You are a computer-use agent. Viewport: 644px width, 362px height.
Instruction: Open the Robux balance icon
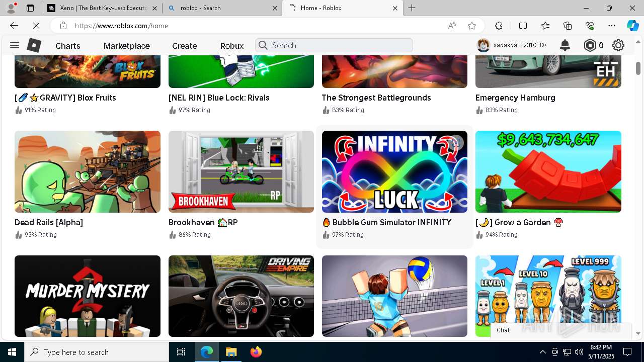[x=590, y=45]
